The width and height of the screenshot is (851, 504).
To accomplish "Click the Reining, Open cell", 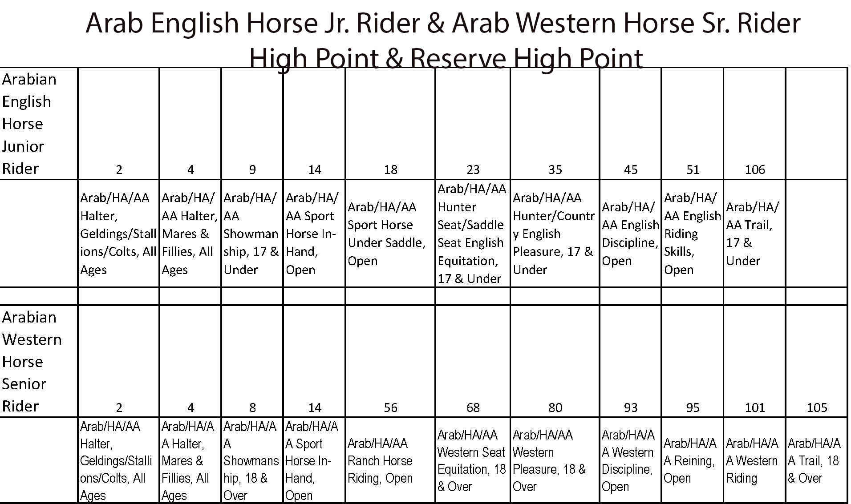I will pyautogui.click(x=689, y=461).
